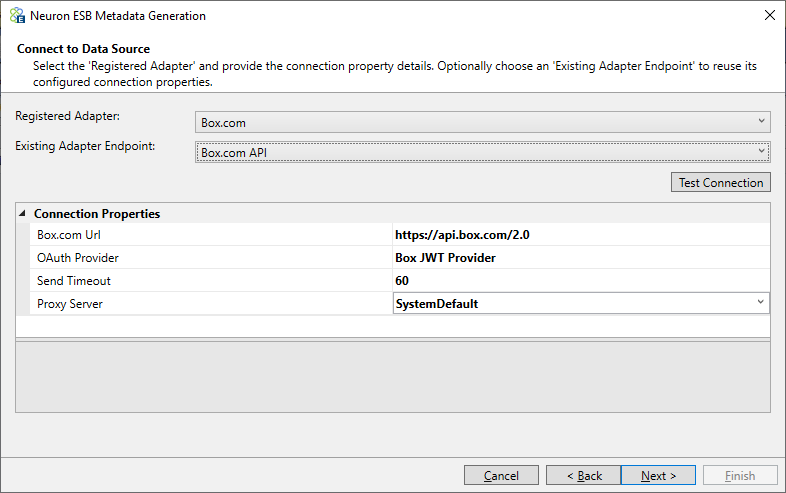Click the Neuron ESB app icon in title bar
Image resolution: width=786 pixels, height=493 pixels.
(x=17, y=16)
